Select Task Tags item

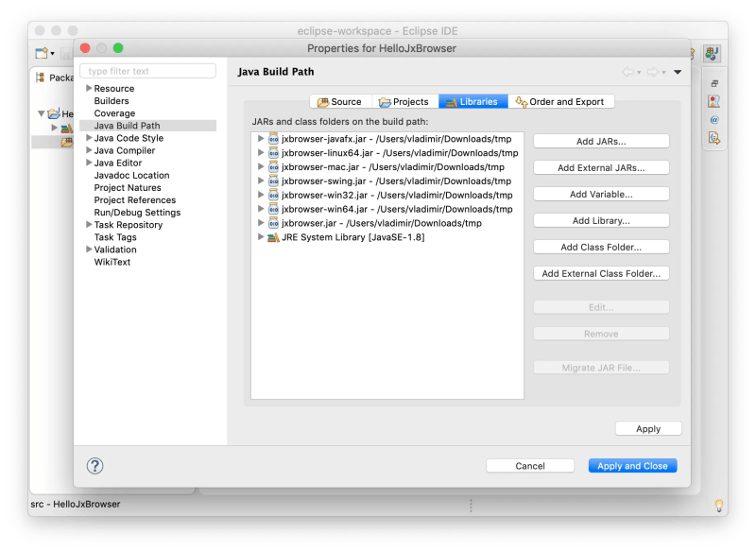115,237
